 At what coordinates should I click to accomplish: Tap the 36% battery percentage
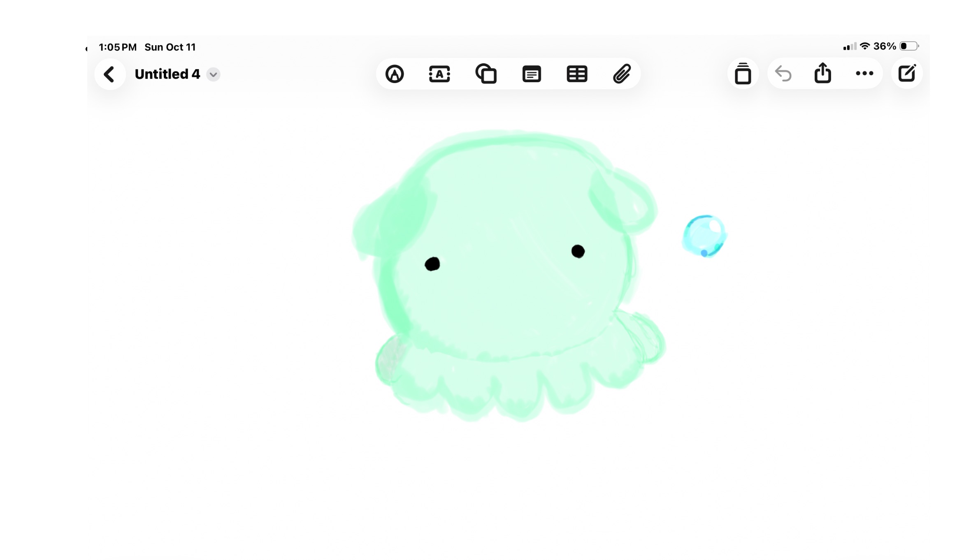[885, 46]
